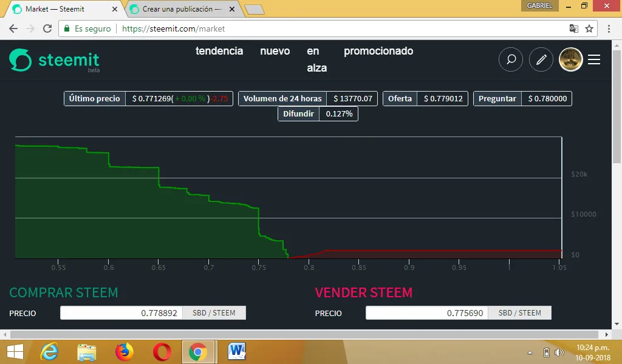
Task: Click the Oferta value $0.779012
Action: (443, 99)
